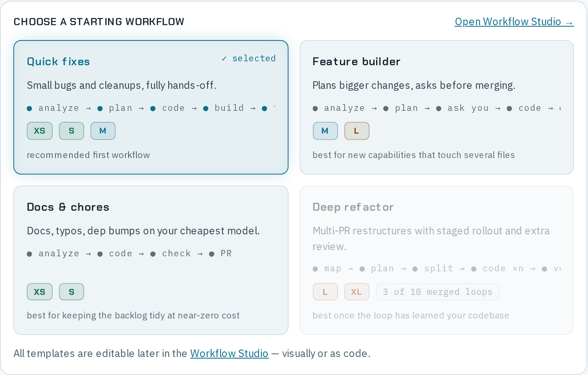Screen dimensions: 588x375
Task: Click the M size badge in Feature builder
Action: point(325,131)
